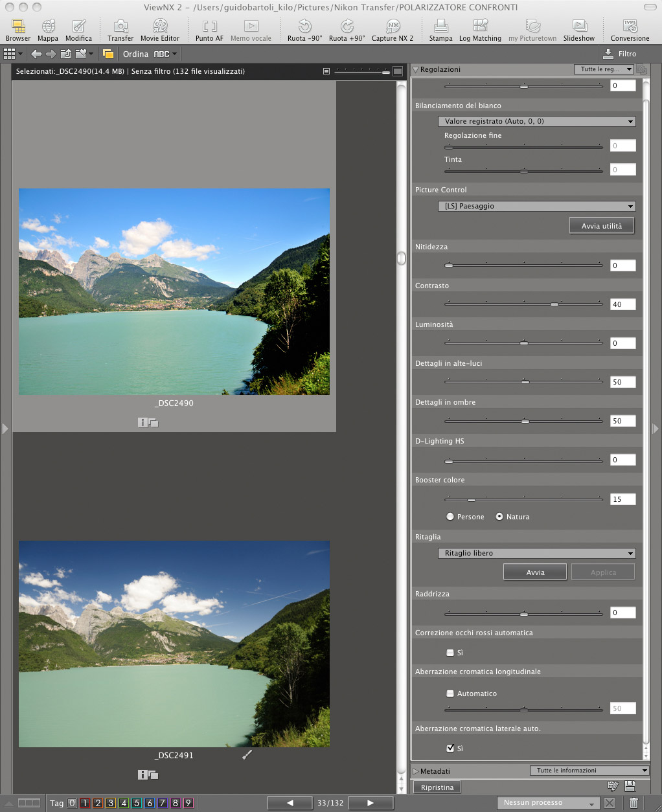This screenshot has height=812, width=662.
Task: Rotate image with Ruota -90°
Action: (304, 30)
